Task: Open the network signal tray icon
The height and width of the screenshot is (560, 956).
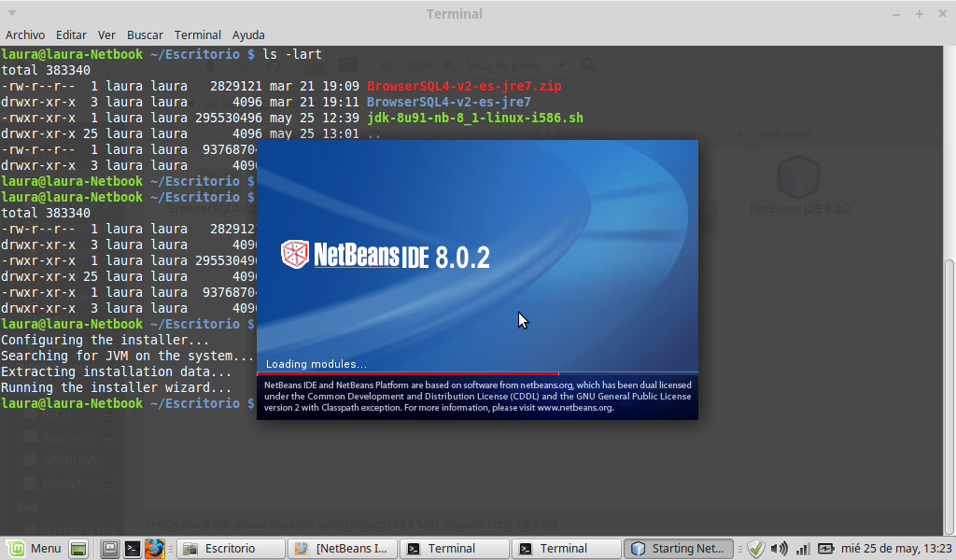Action: pyautogui.click(x=802, y=549)
